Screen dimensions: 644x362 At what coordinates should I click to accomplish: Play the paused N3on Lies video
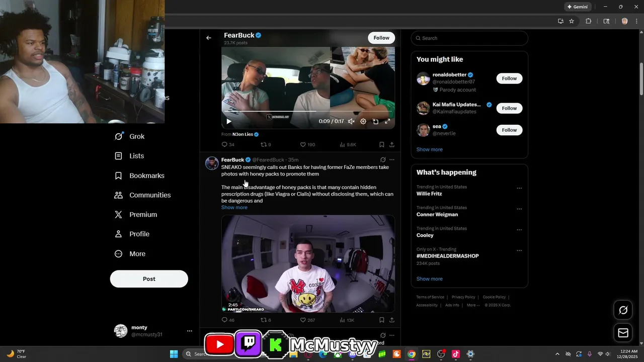pyautogui.click(x=229, y=121)
